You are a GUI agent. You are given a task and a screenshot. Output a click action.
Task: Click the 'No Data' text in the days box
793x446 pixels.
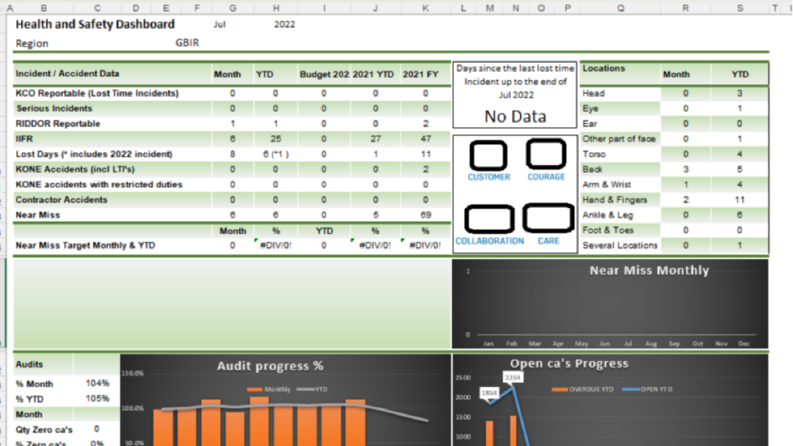click(515, 117)
